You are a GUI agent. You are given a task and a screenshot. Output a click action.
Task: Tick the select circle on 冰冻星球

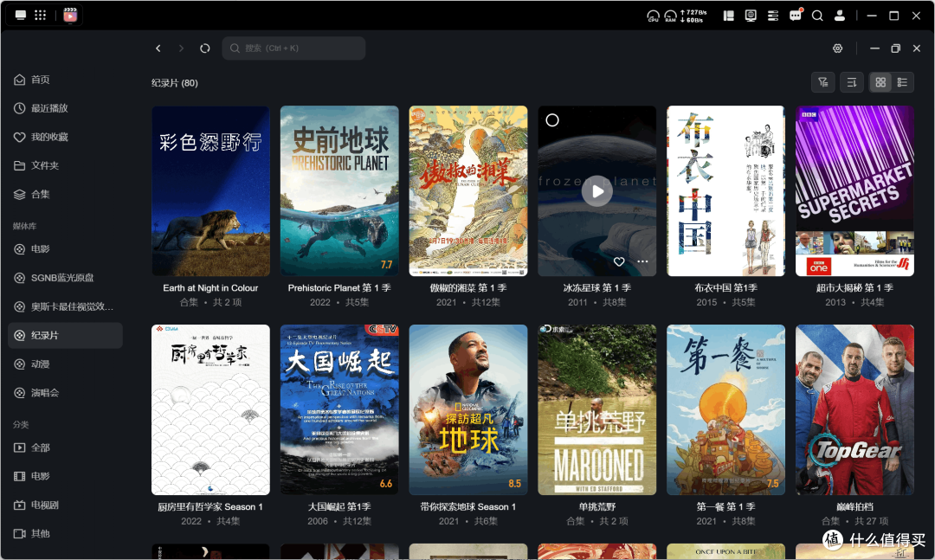(552, 119)
